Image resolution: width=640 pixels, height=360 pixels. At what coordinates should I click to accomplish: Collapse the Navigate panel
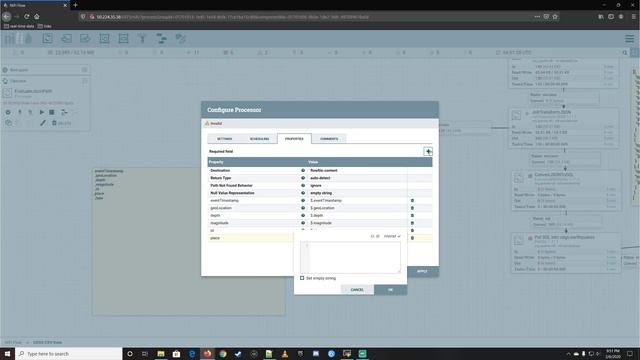(84, 70)
